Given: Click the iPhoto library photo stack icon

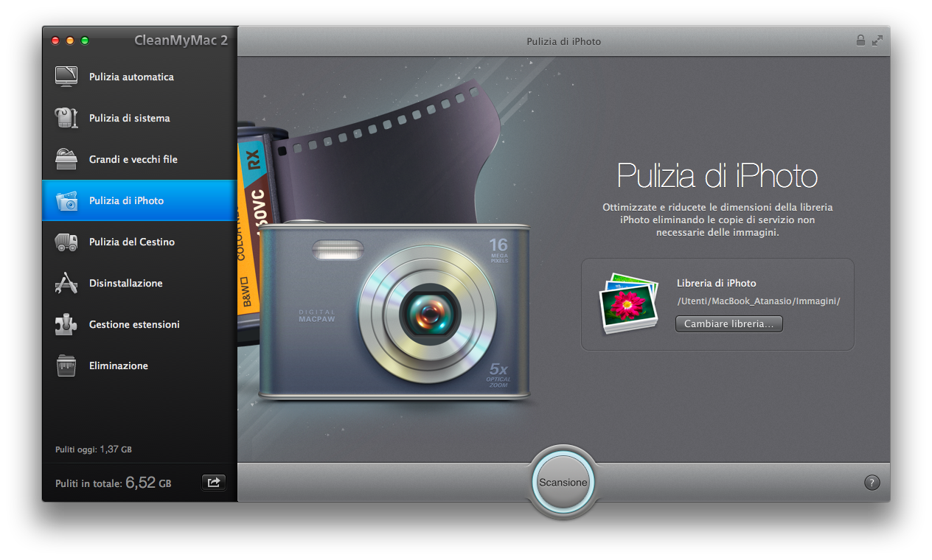Looking at the screenshot, I should point(629,304).
